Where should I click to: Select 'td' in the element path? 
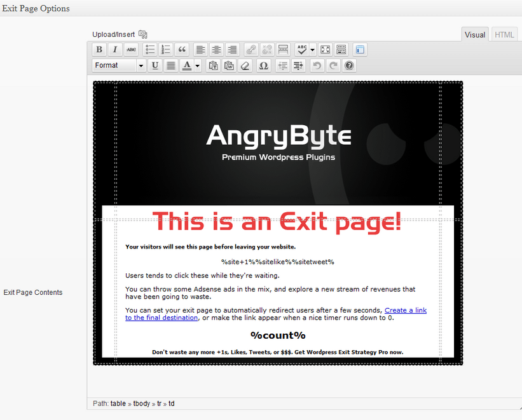coord(172,403)
